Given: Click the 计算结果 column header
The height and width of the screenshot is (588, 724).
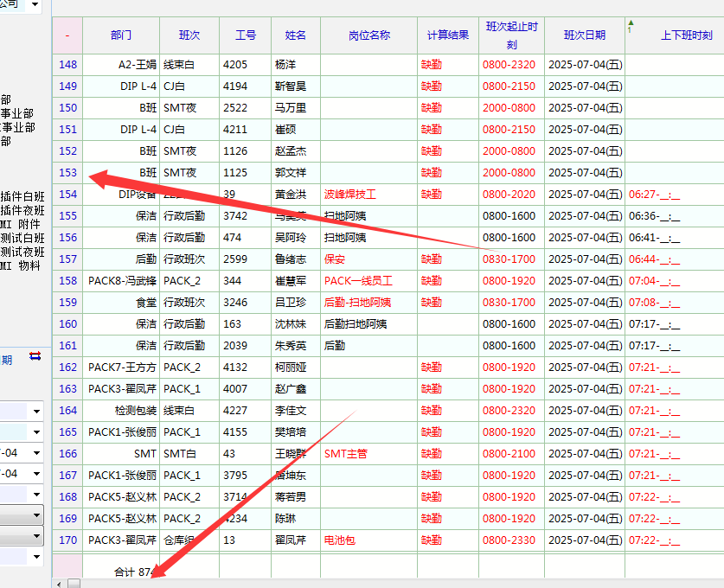Looking at the screenshot, I should pos(447,35).
